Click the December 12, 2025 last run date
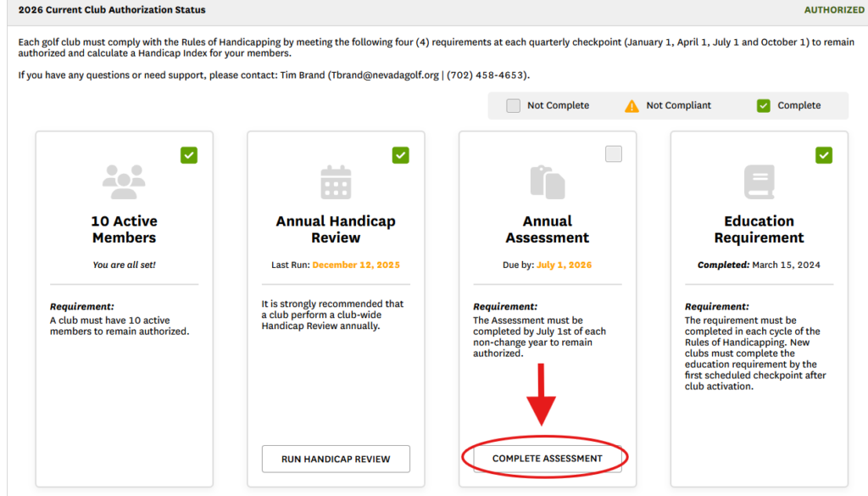This screenshot has width=868, height=496. (x=356, y=265)
